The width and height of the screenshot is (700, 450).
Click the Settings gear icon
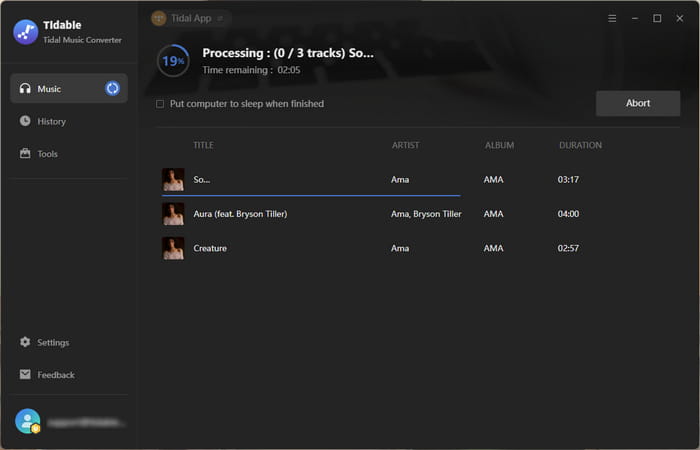coord(25,342)
